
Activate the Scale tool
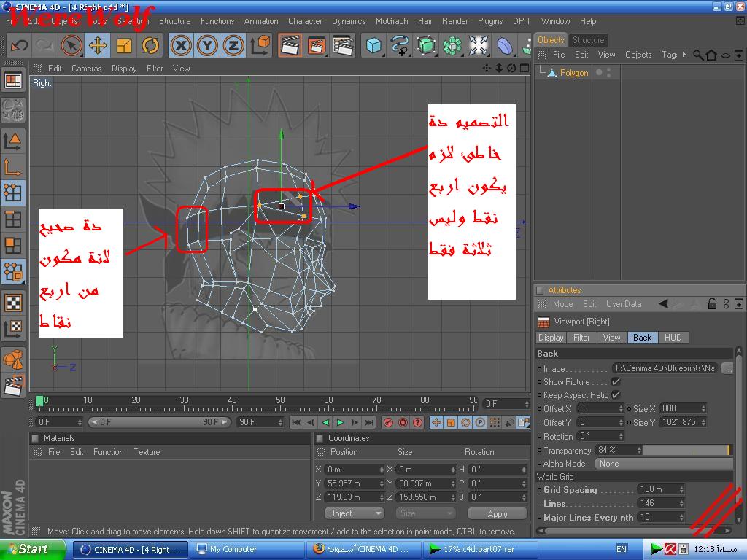124,46
